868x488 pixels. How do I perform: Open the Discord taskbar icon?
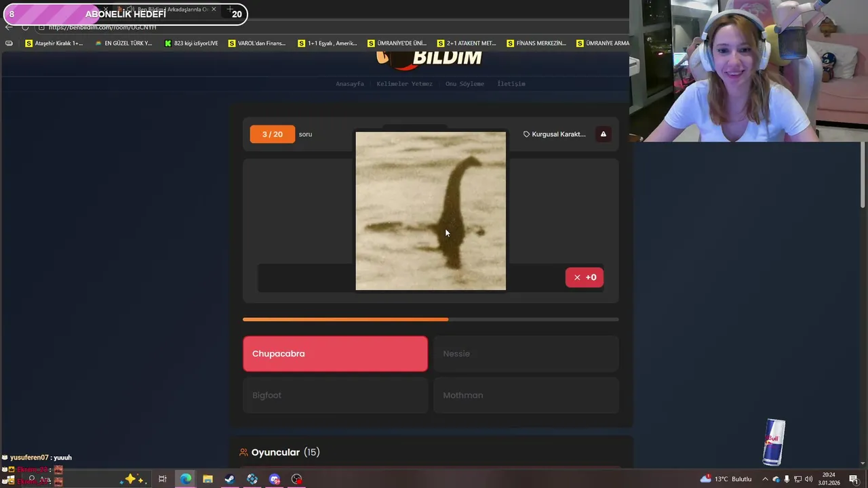(x=275, y=479)
